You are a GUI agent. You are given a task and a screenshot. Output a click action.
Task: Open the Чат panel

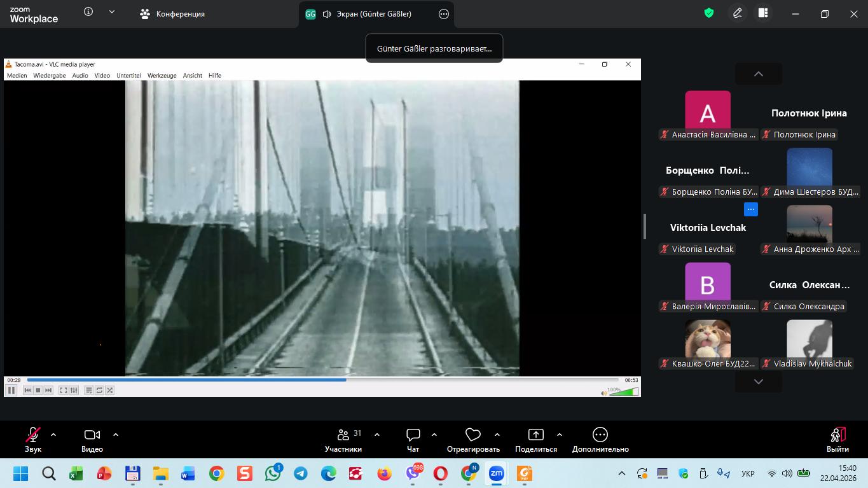[413, 440]
